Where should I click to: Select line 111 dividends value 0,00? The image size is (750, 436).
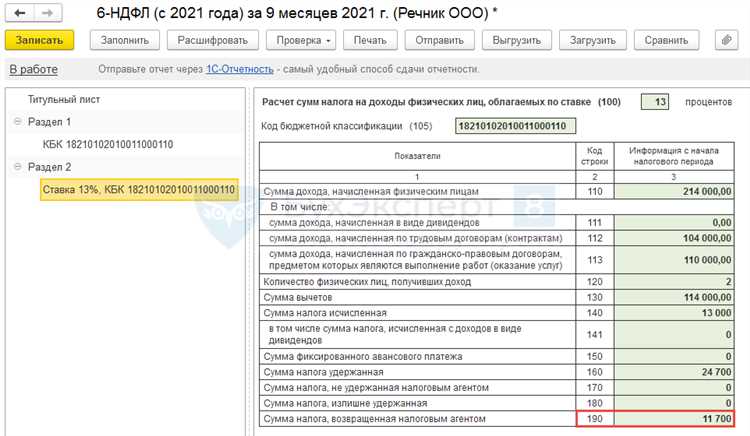(674, 222)
